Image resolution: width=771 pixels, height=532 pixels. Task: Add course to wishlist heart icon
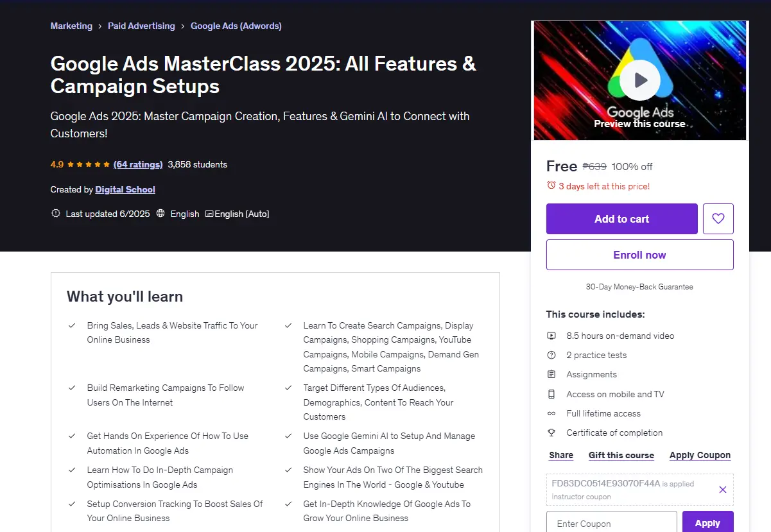click(x=718, y=219)
